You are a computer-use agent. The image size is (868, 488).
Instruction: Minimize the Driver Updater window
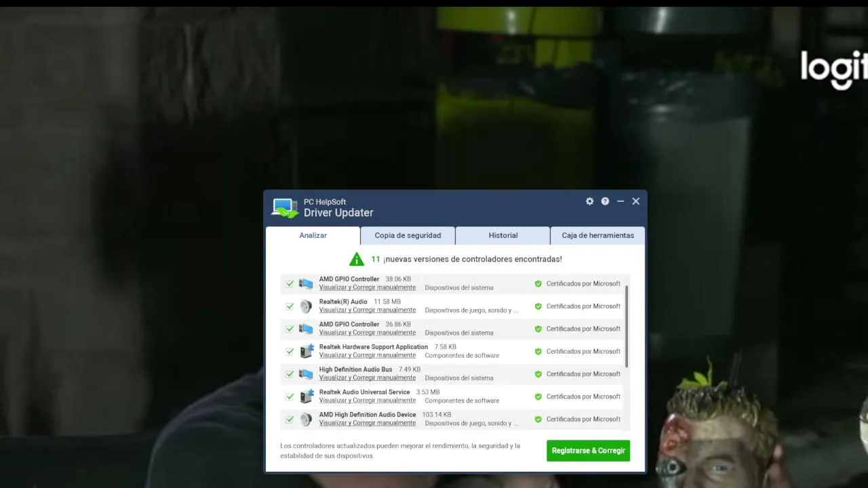tap(620, 201)
